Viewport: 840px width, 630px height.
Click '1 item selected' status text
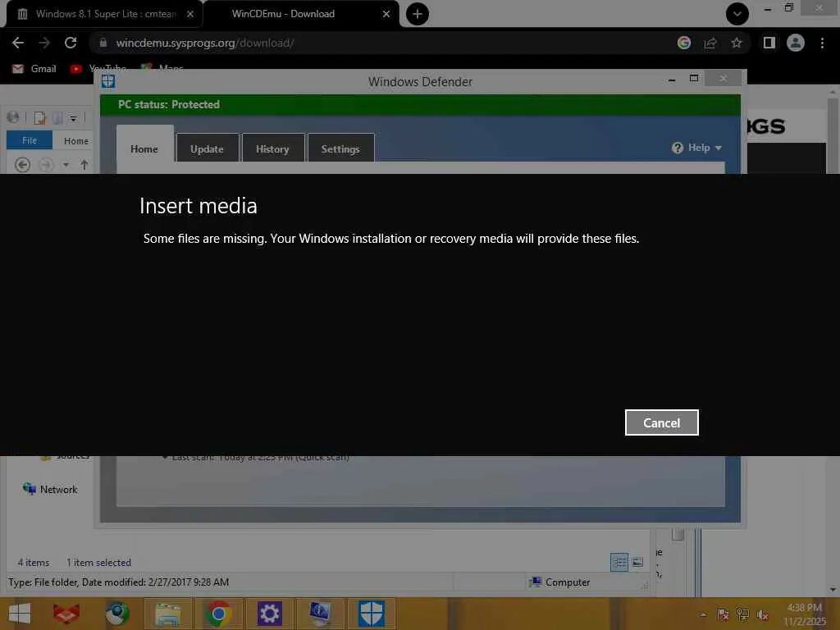(98, 563)
